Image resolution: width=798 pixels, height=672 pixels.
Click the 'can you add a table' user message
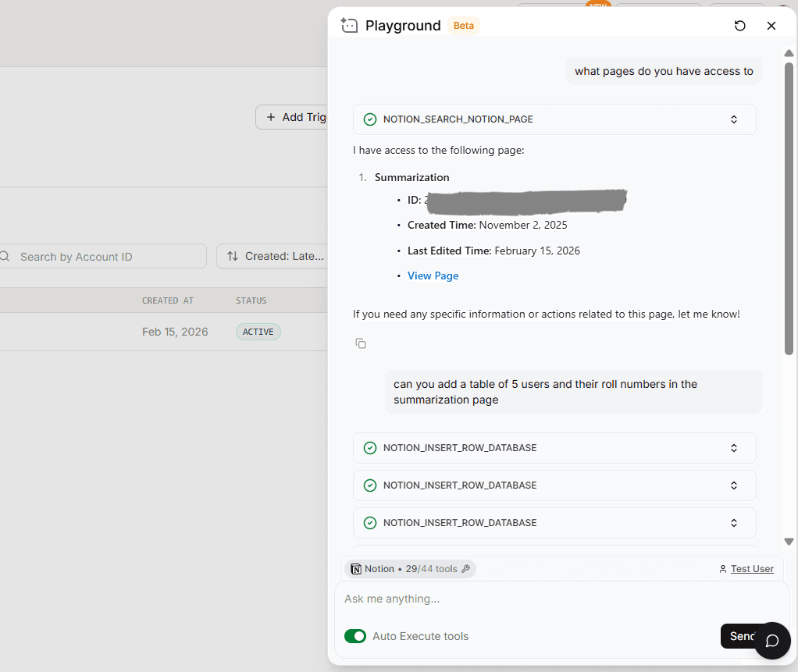click(574, 392)
